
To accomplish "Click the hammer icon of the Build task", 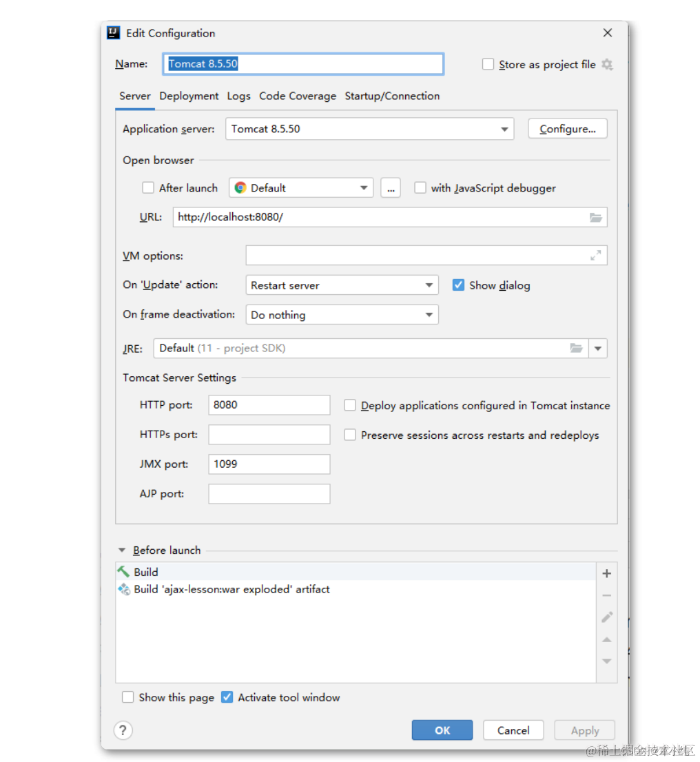I will [123, 572].
